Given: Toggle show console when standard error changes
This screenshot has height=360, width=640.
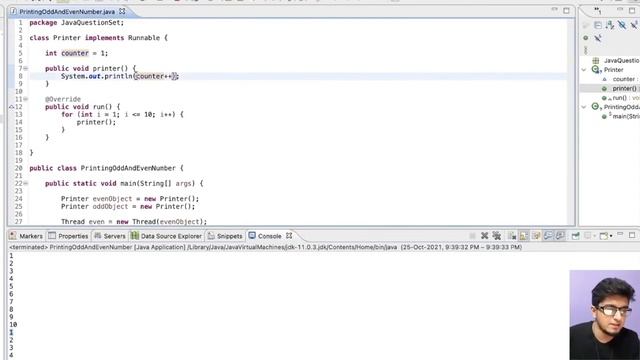Looking at the screenshot, I should tap(560, 236).
